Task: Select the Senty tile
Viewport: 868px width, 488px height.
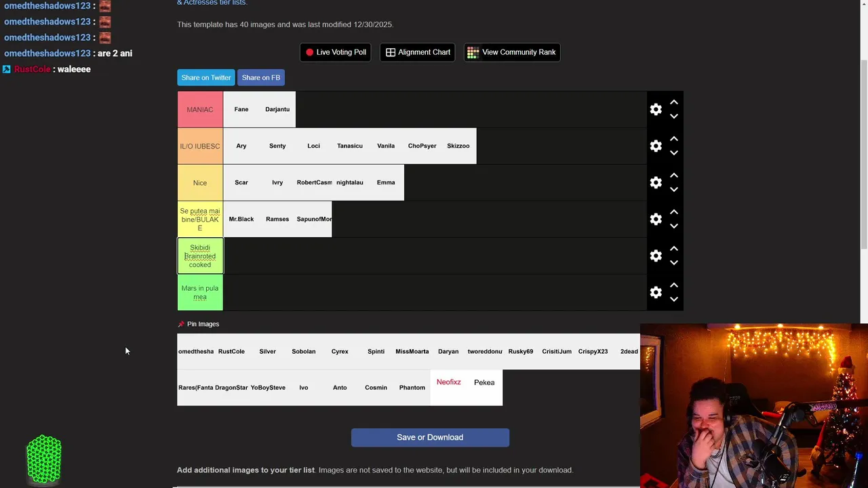Action: coord(277,146)
